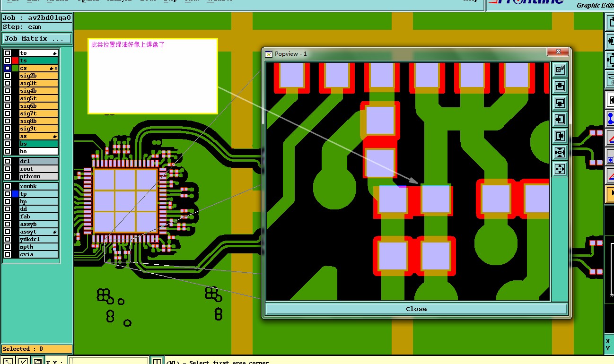Select the pthrou layer name
This screenshot has height=364, width=614.
click(38, 176)
